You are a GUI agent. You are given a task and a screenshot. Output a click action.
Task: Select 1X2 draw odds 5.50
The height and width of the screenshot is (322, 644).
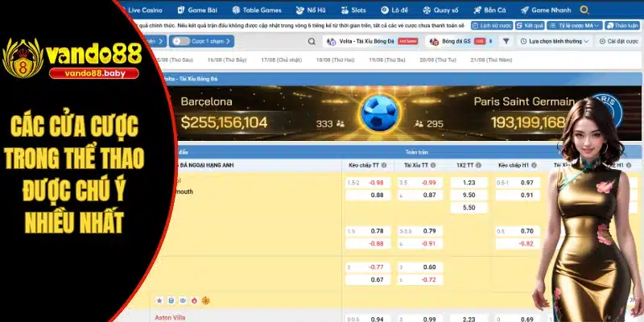click(x=469, y=208)
